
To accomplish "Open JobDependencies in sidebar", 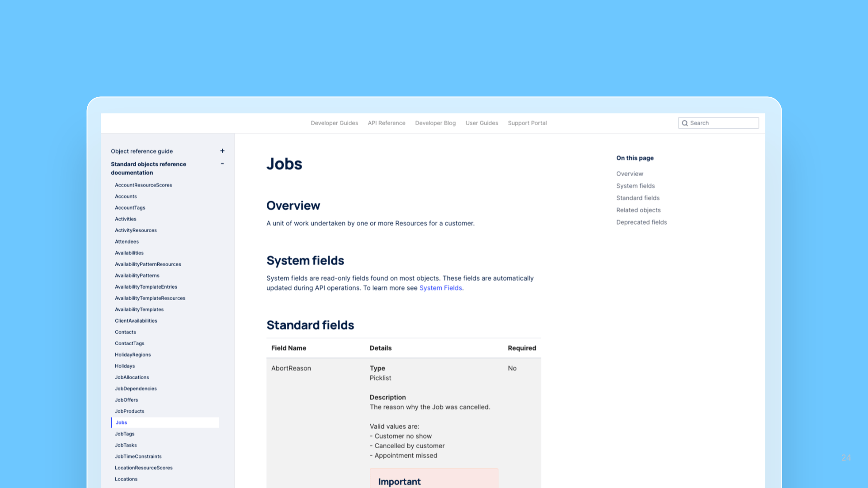I will (136, 389).
